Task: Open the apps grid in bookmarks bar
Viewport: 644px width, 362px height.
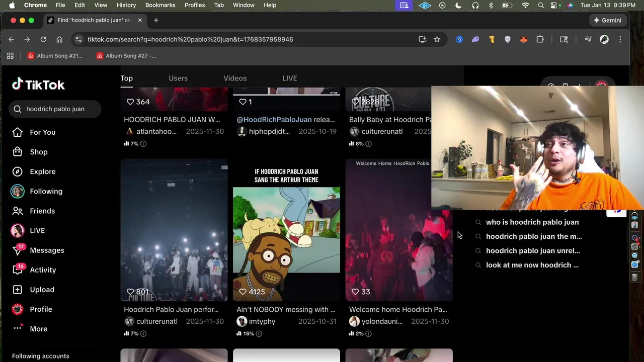Action: click(x=10, y=56)
